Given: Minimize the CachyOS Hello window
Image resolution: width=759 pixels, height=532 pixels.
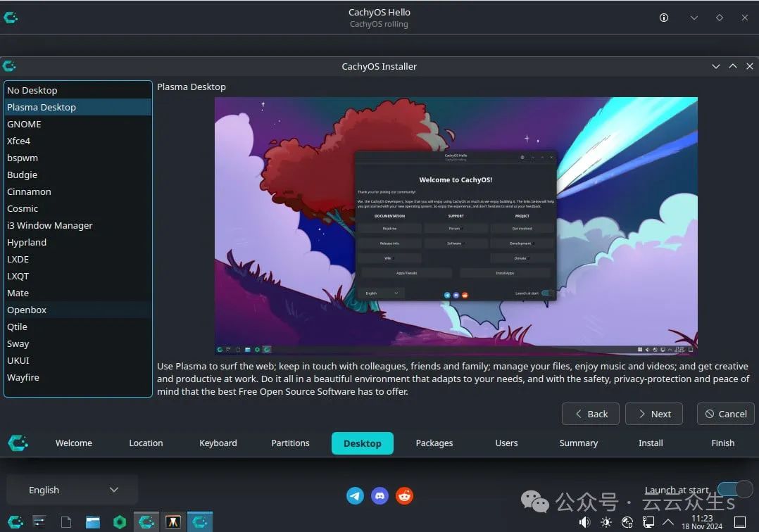Looking at the screenshot, I should coord(694,18).
